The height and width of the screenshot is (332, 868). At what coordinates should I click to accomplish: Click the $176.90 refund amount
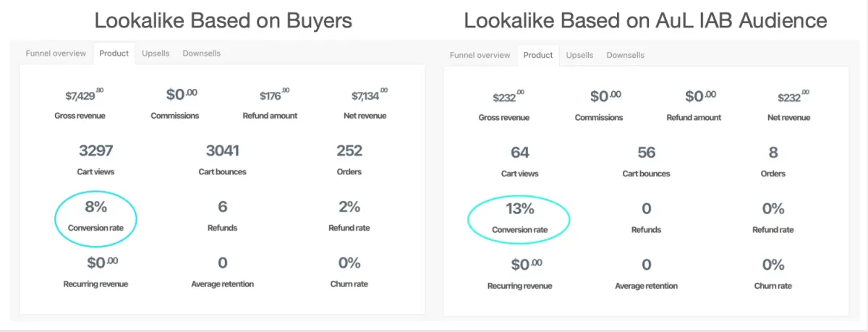(275, 95)
